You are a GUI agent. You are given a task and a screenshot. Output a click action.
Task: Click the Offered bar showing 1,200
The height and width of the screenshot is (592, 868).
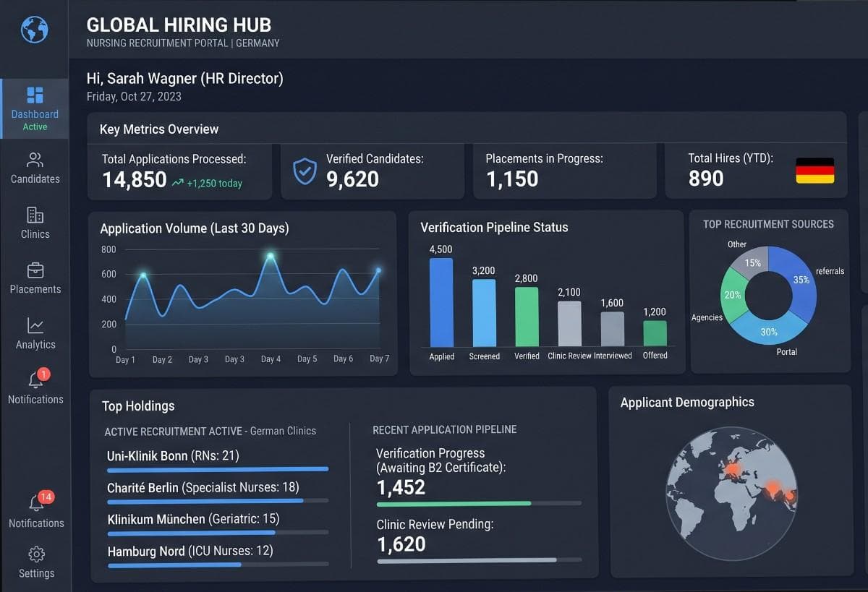(655, 333)
